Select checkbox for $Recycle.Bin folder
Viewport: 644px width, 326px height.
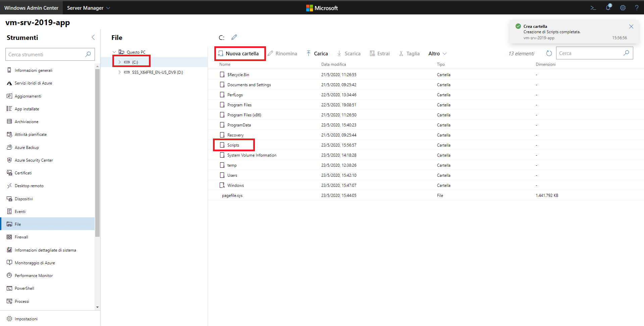222,74
